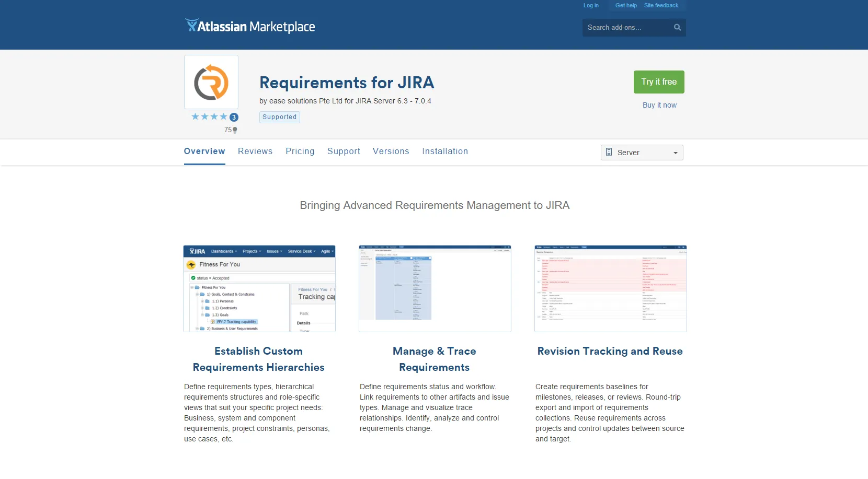868x479 pixels.
Task: Click the review count badge 3
Action: 234,117
